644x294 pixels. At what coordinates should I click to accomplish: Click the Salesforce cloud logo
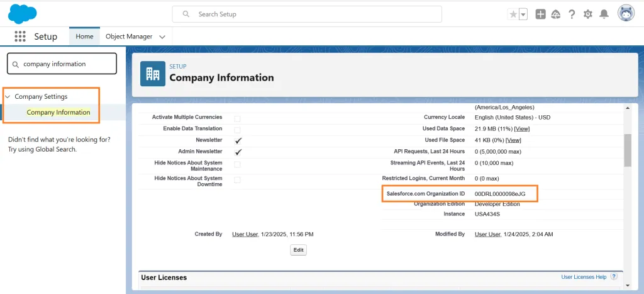click(23, 14)
